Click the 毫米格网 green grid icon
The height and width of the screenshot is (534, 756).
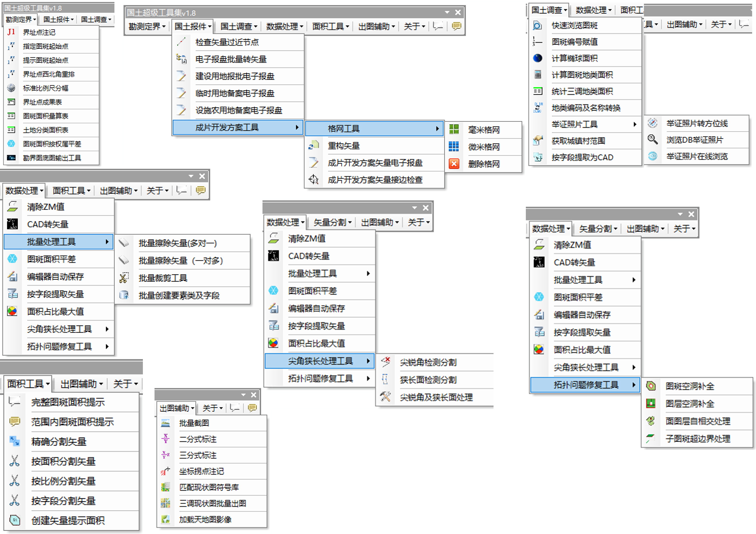point(454,129)
